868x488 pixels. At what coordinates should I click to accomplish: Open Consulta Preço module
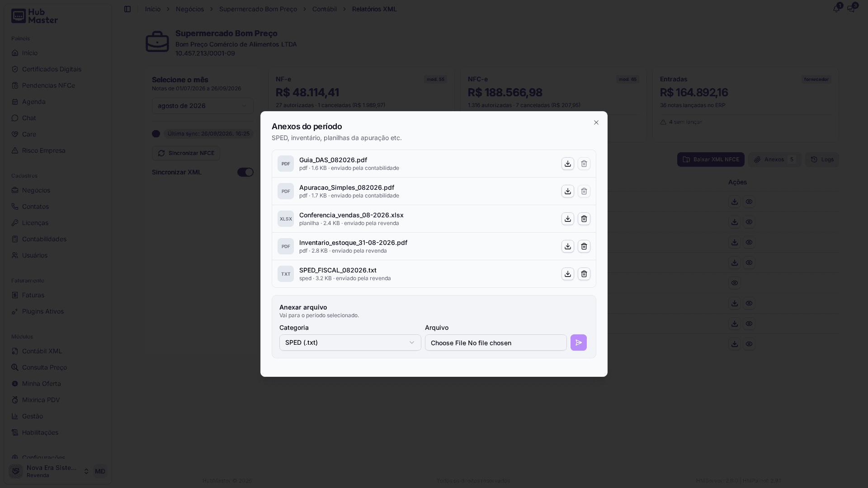[x=58, y=367]
